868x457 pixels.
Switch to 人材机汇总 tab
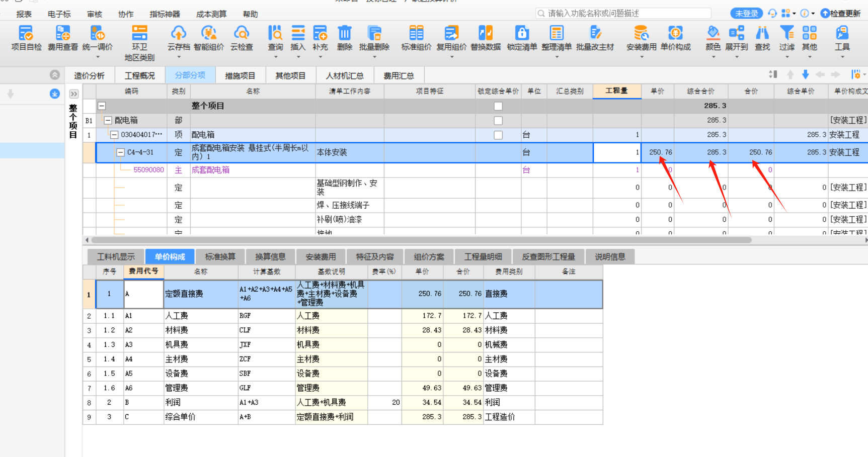click(345, 75)
